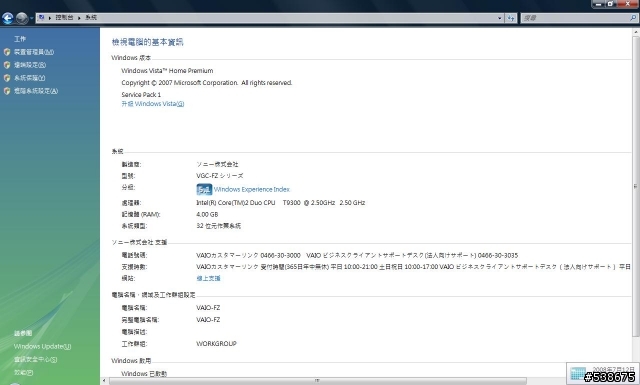Screen dimensions: 640x385
Task: Click the 'Windows 已啟動' activation text
Action: (144, 374)
